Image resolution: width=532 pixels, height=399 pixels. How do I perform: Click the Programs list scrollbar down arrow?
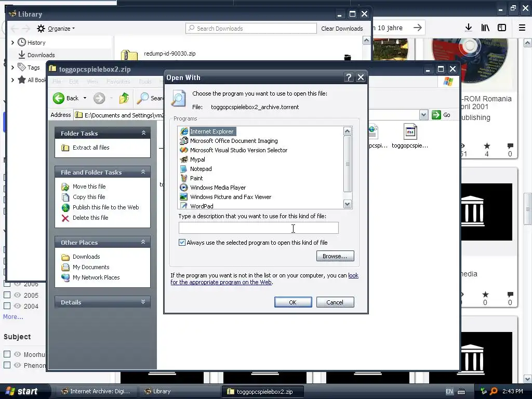click(348, 204)
